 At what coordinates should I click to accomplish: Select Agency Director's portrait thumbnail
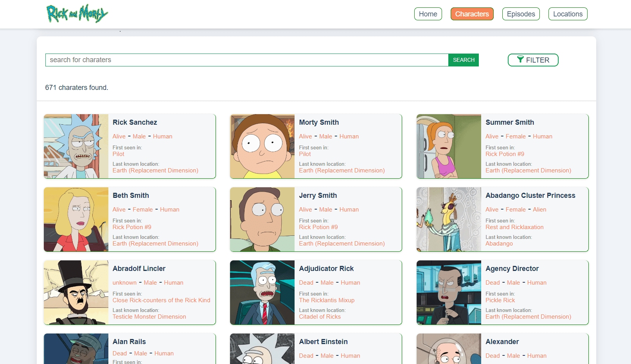click(449, 292)
